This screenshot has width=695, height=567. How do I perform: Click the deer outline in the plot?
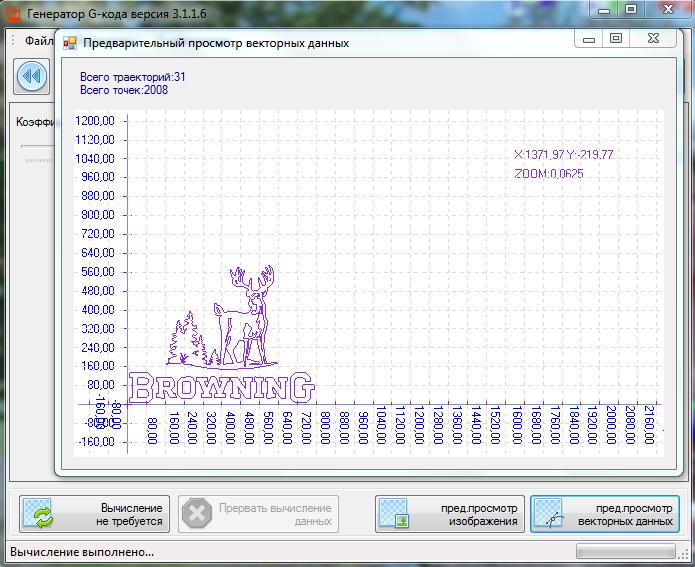point(246,316)
